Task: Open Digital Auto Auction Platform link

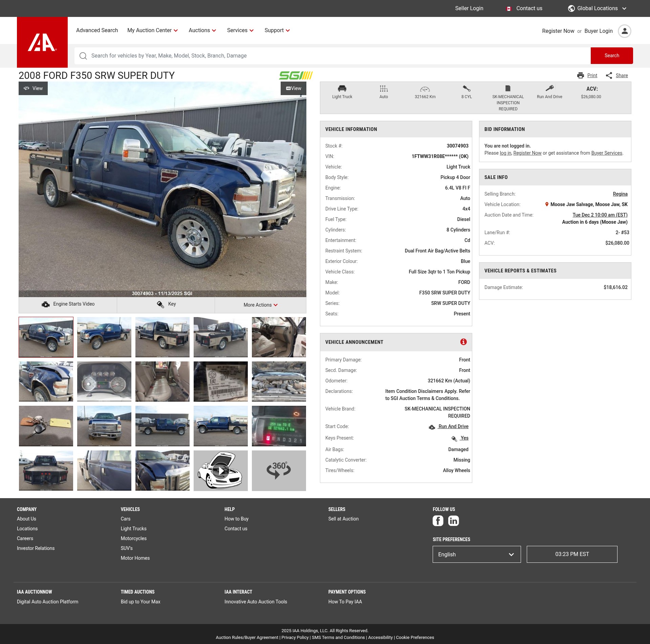Action: coord(47,602)
